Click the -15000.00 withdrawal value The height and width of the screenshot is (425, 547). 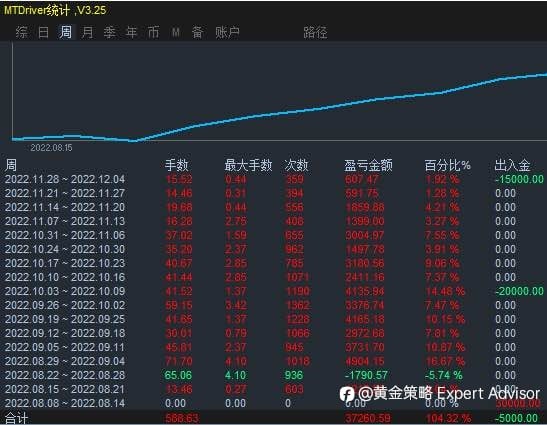pos(519,179)
